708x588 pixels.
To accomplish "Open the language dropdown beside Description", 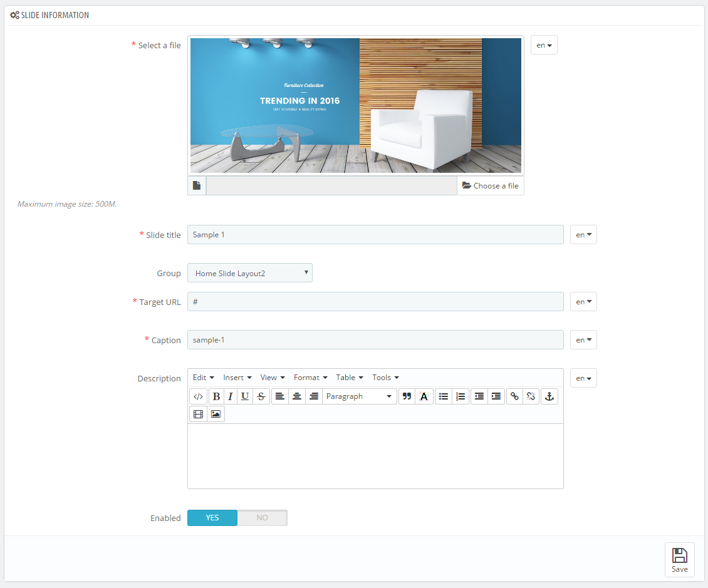I will 583,378.
